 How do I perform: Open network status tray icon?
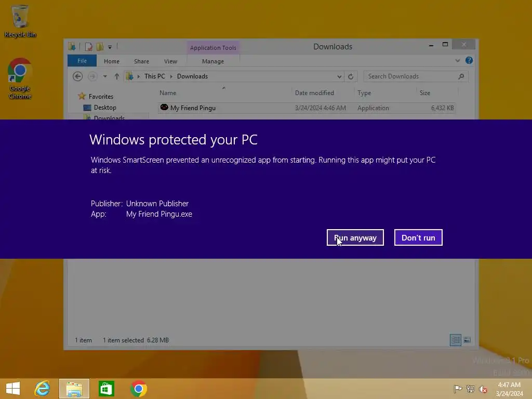pos(471,389)
